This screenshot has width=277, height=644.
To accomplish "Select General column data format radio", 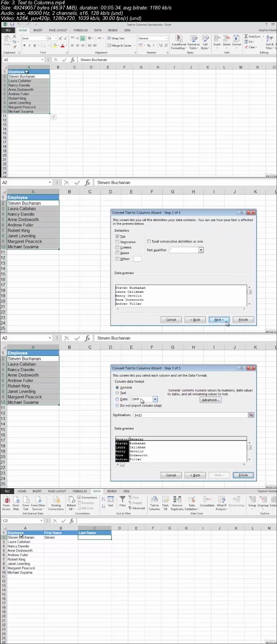I will pyautogui.click(x=117, y=387).
